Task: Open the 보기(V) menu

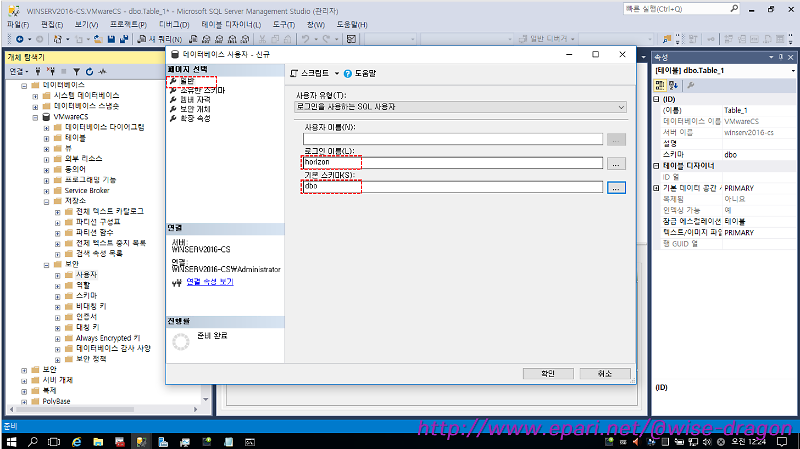Action: [86, 24]
